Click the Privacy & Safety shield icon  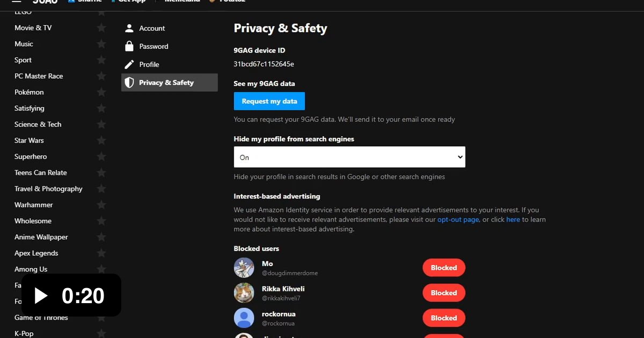129,83
